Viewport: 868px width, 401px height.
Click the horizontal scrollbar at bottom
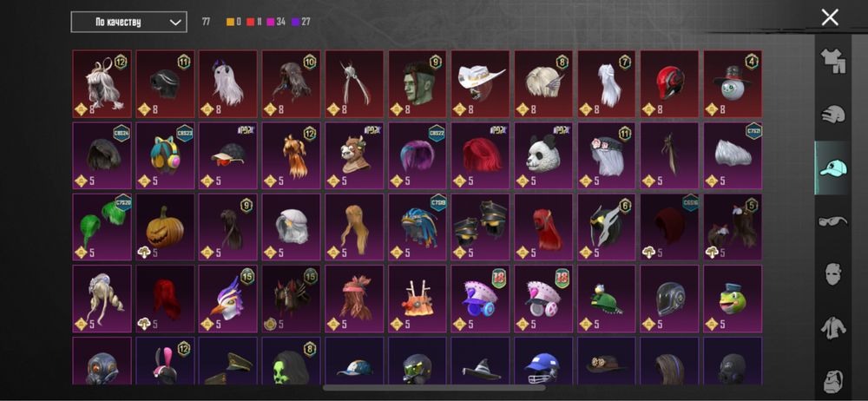click(x=435, y=388)
